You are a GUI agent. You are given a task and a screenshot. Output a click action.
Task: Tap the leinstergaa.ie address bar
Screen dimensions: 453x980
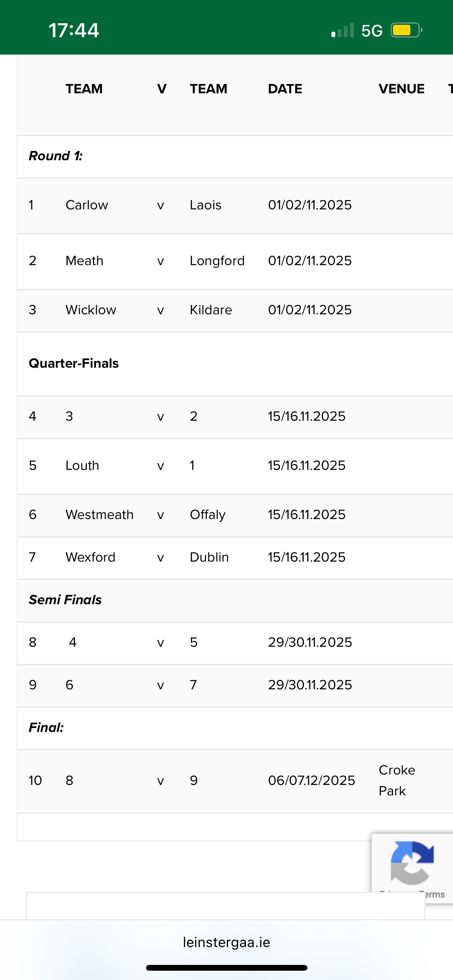226,942
